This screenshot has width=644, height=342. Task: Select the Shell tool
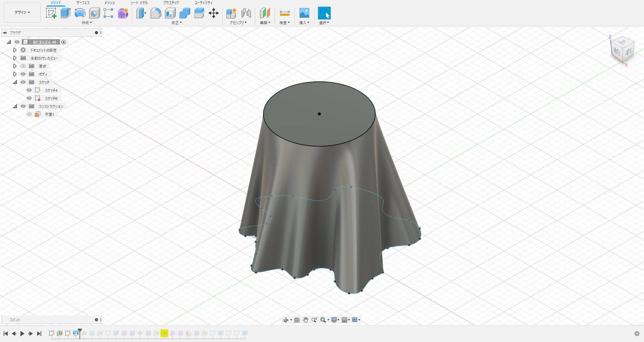[170, 13]
